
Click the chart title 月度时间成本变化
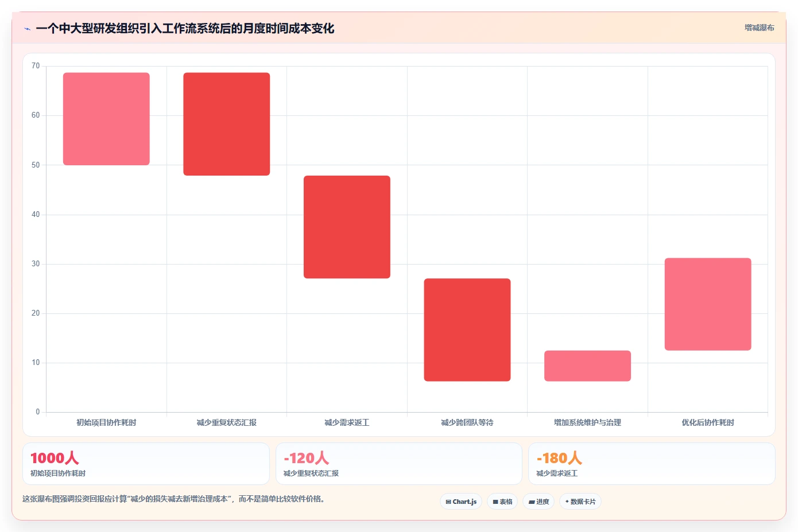pyautogui.click(x=185, y=29)
